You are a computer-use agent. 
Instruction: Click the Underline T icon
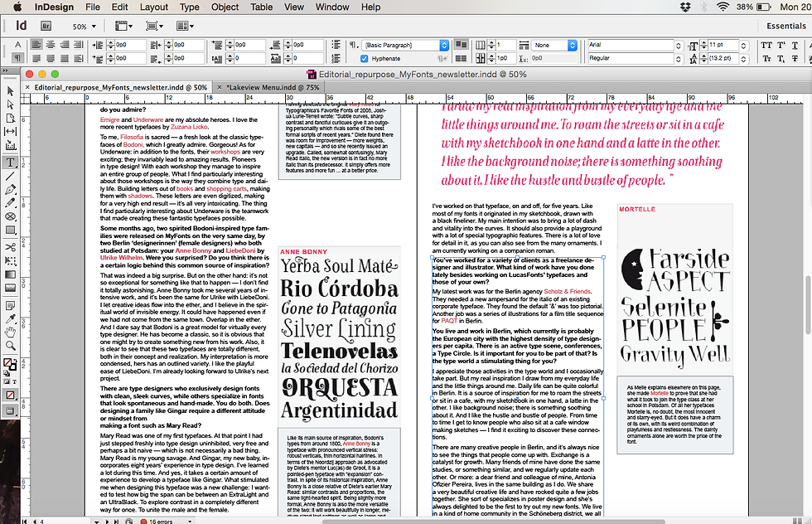tap(795, 45)
